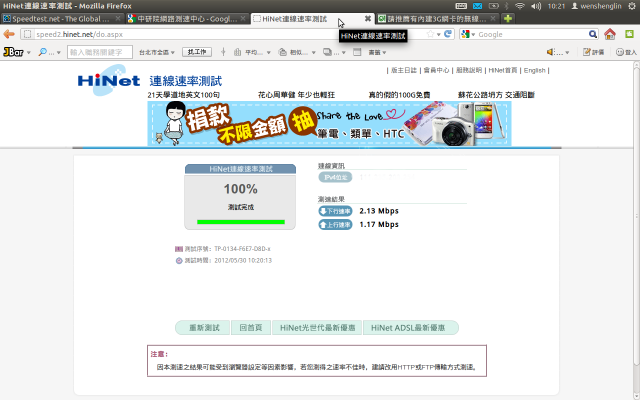Open the 花心周華健 年少也輕狂 link
The image size is (640, 400).
click(x=296, y=95)
